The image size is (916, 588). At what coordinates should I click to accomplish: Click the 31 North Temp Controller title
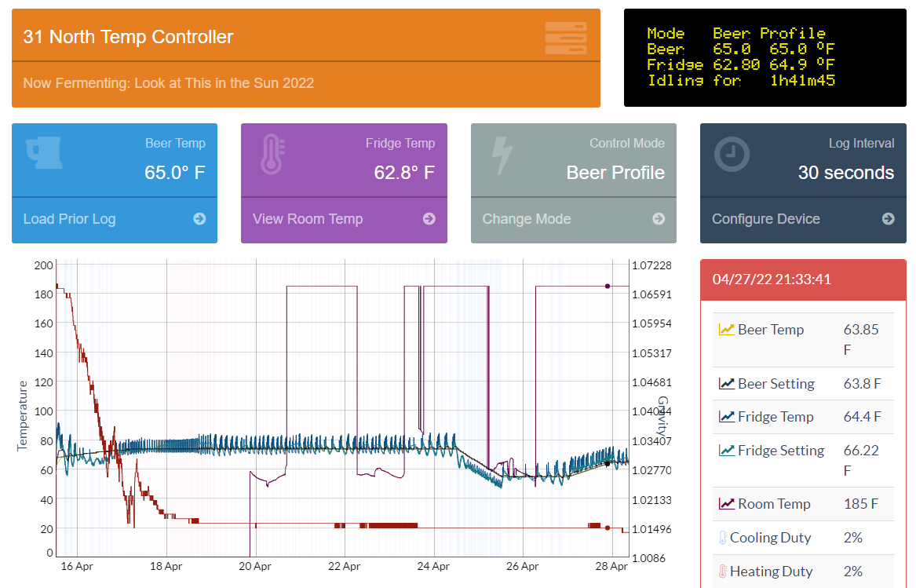[x=128, y=37]
